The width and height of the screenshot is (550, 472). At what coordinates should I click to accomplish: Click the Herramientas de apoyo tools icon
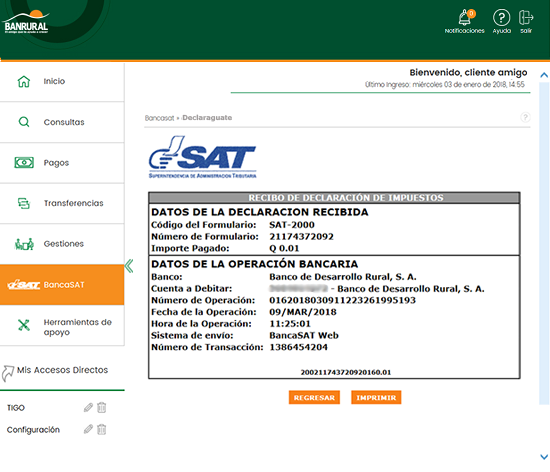click(x=24, y=325)
